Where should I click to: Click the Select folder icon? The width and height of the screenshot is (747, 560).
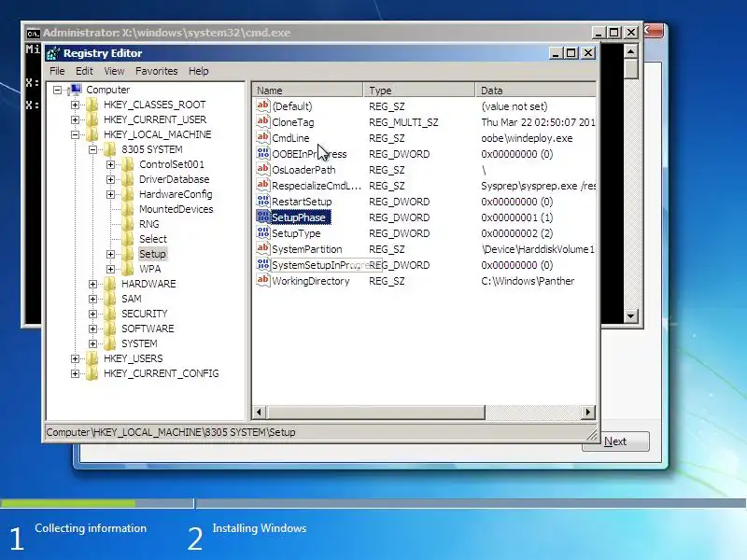[128, 239]
